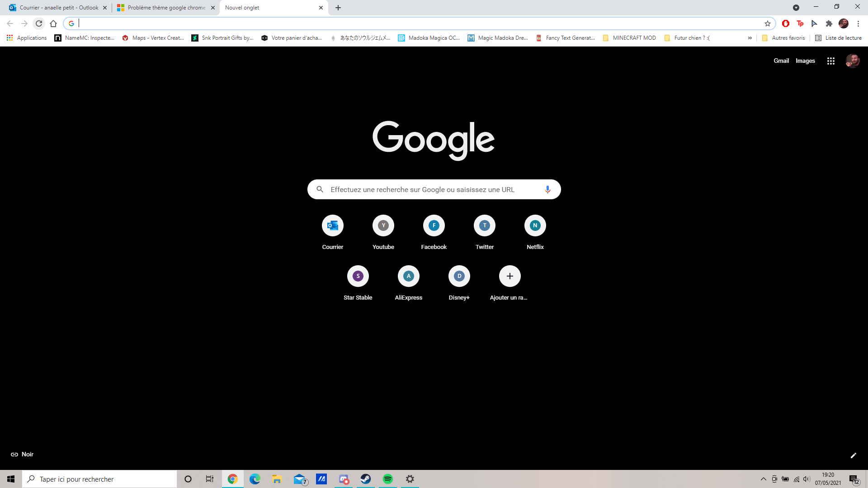Open the Gmail link
This screenshot has width=868, height=488.
click(781, 61)
